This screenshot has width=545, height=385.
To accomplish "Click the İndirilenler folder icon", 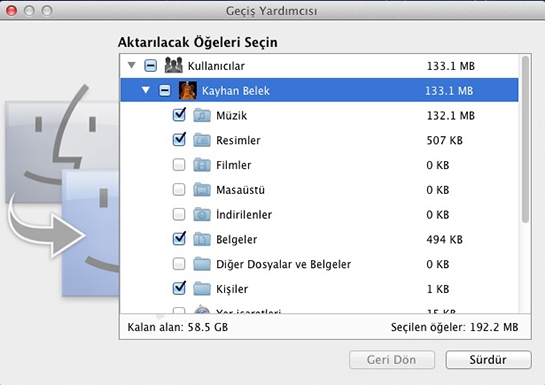I will coord(202,214).
